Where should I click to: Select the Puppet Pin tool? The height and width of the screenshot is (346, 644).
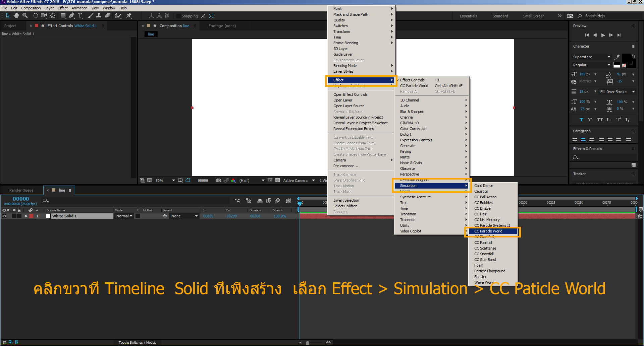pyautogui.click(x=129, y=16)
